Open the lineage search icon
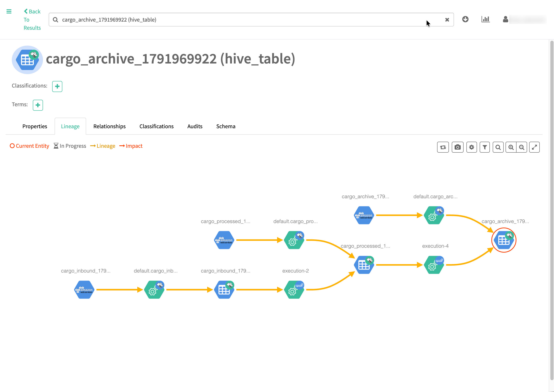This screenshot has height=392, width=554. click(x=498, y=147)
